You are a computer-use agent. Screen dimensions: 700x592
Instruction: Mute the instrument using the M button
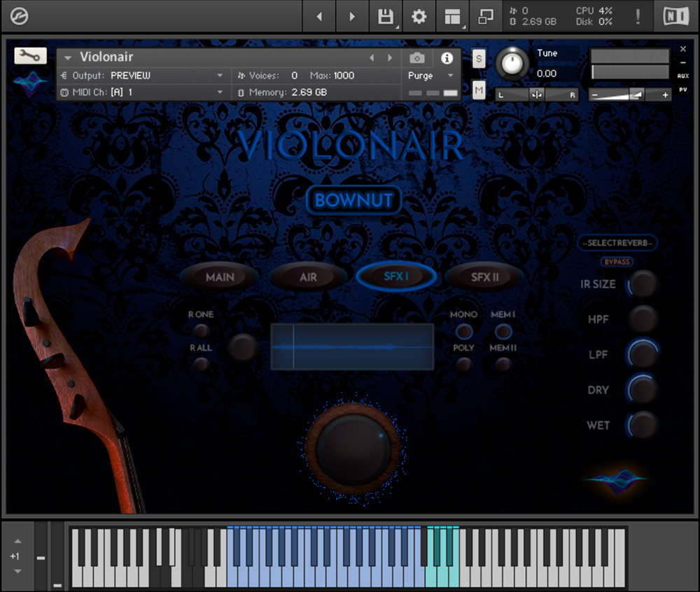coord(479,90)
